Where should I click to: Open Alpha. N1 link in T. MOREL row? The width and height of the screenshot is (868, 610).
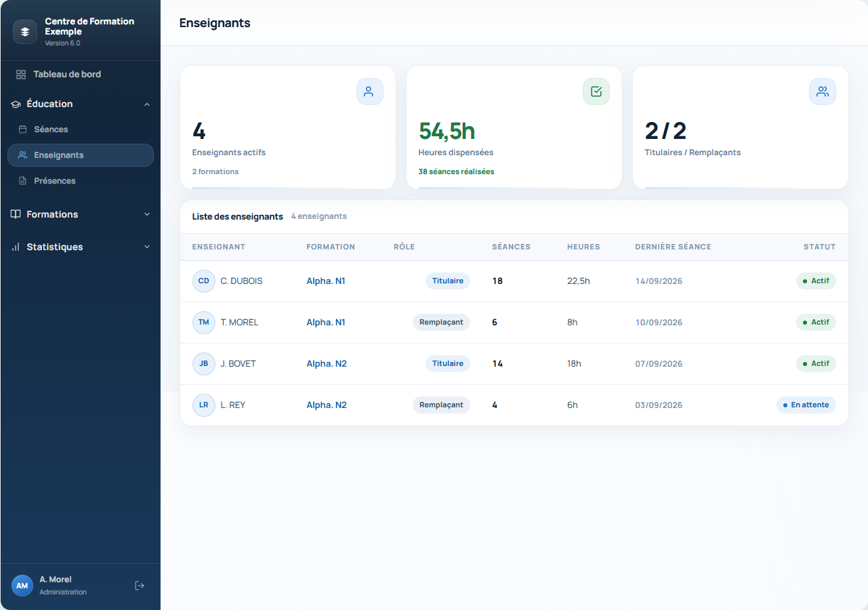pos(326,323)
